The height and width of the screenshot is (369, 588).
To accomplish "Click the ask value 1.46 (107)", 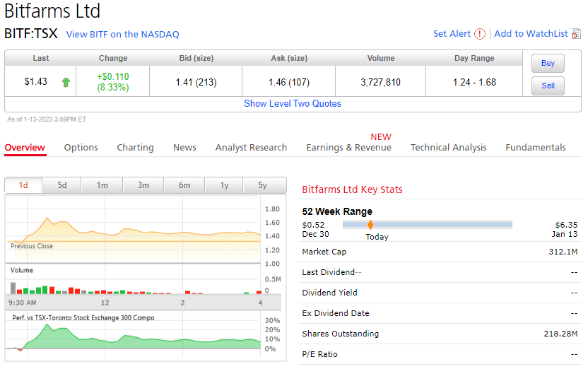I will (289, 82).
